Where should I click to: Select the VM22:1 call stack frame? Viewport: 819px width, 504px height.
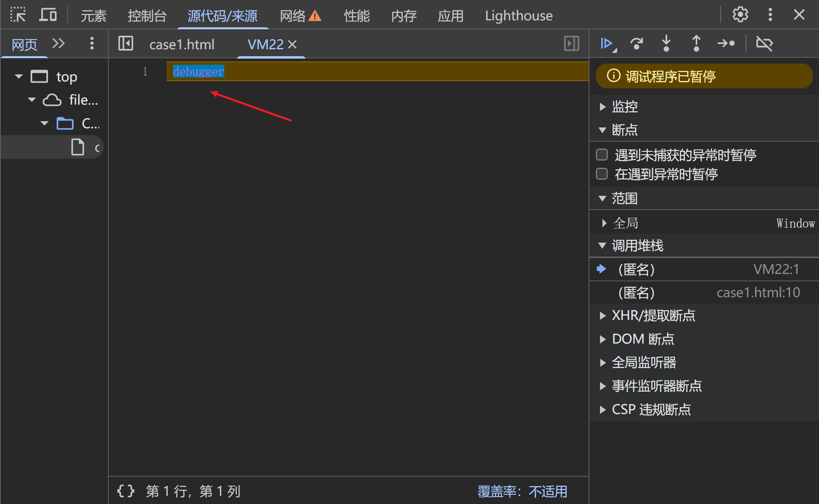(x=704, y=269)
